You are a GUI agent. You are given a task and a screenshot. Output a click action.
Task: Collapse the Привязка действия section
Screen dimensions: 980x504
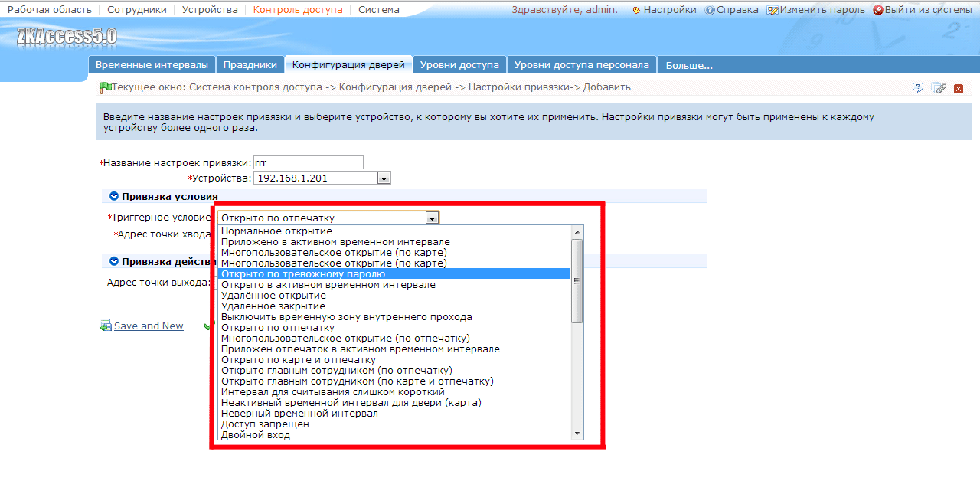[114, 261]
